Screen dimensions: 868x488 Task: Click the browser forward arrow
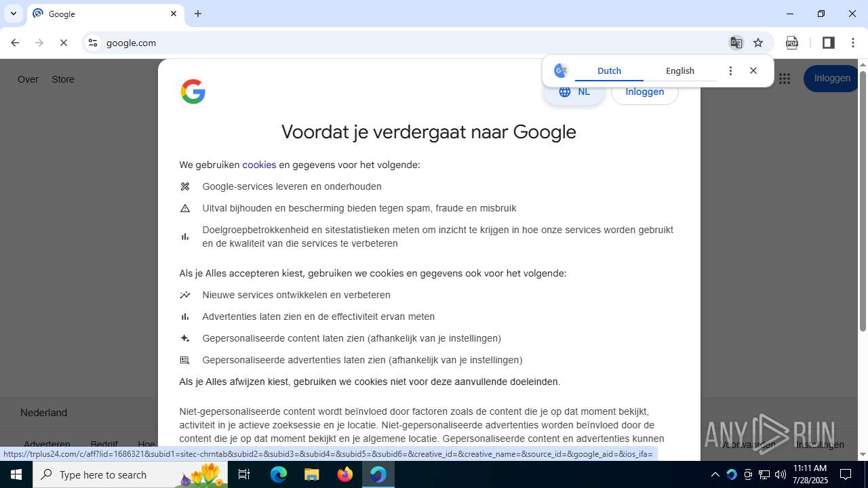click(x=39, y=43)
